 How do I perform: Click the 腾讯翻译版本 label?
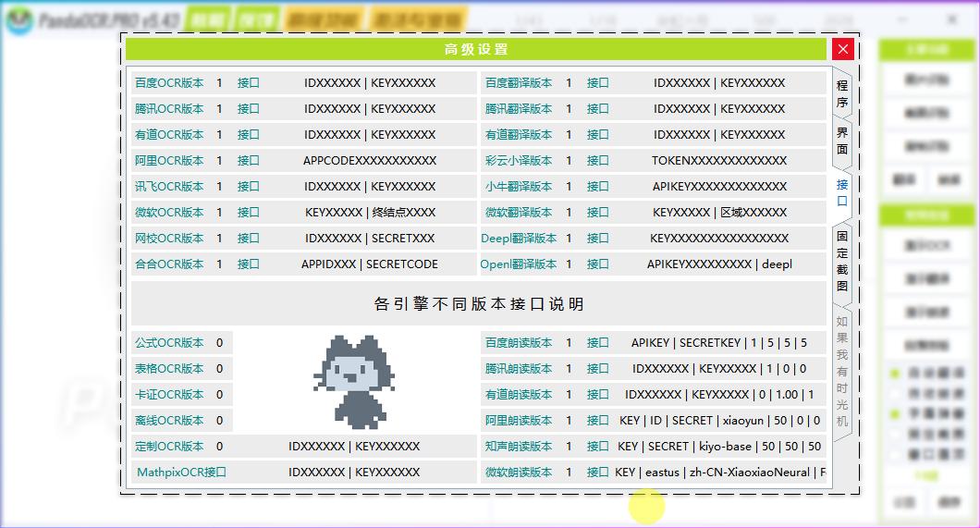click(519, 109)
